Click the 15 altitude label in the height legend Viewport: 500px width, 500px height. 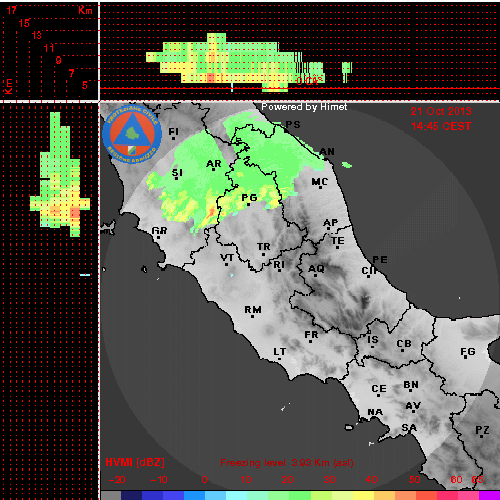pyautogui.click(x=24, y=23)
